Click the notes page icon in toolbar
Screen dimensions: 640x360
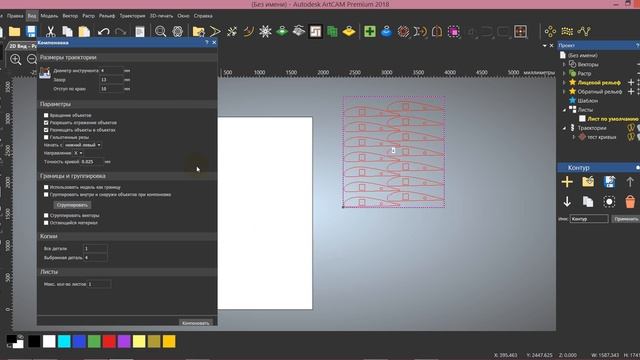pyautogui.click(x=140, y=31)
